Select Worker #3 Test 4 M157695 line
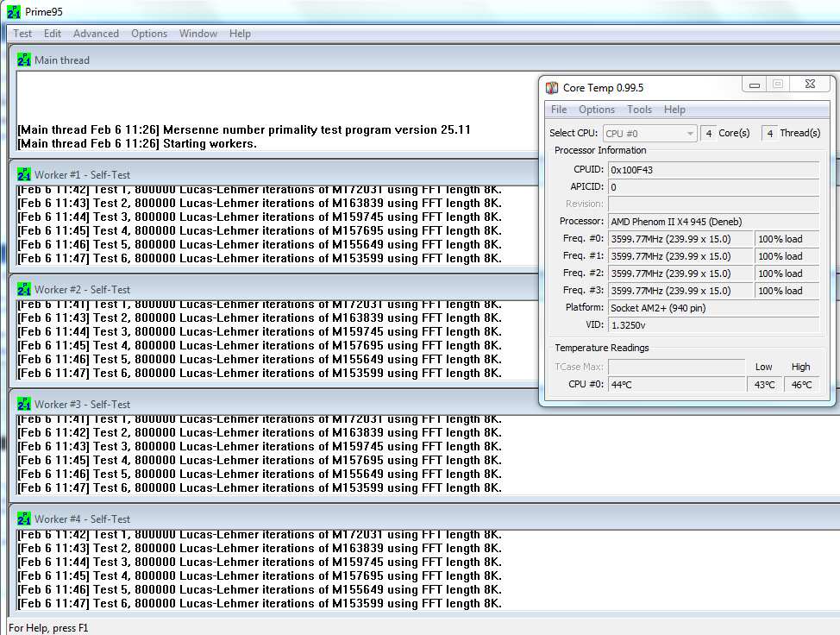 point(260,461)
